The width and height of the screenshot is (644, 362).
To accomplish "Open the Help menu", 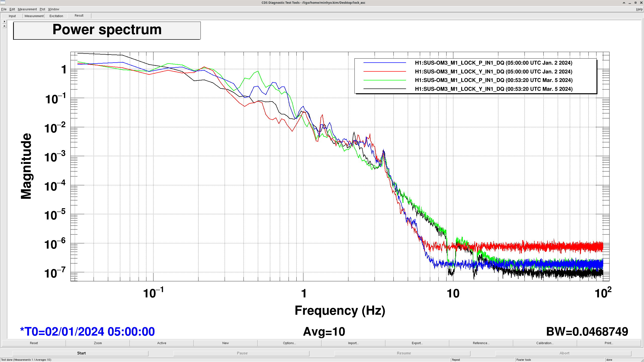I will tap(639, 9).
